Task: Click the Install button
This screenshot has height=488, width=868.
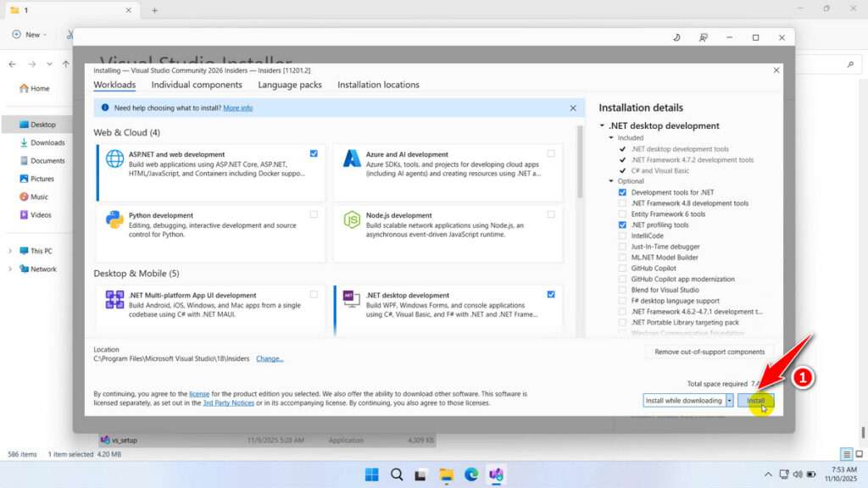Action: 755,400
